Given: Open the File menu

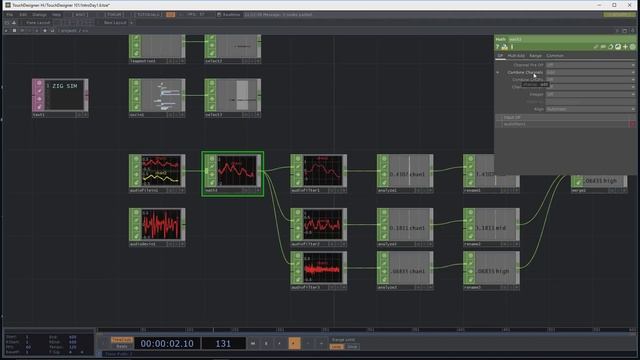Looking at the screenshot, I should click(x=9, y=15).
